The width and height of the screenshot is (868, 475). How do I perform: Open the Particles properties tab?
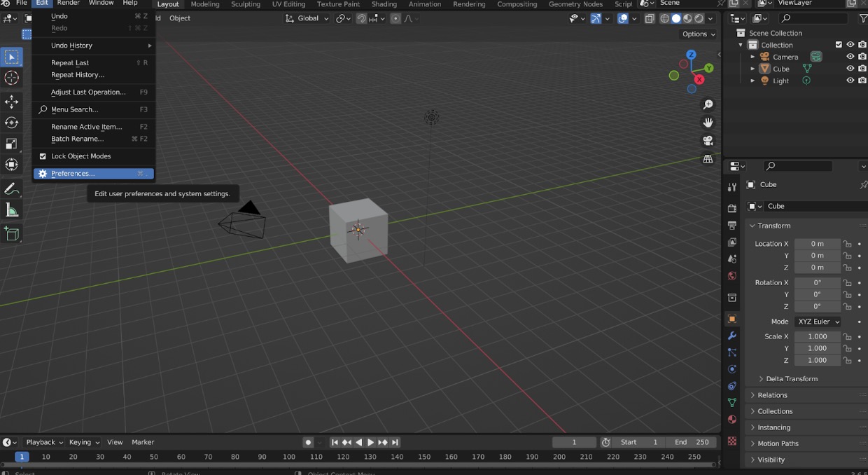click(x=732, y=352)
